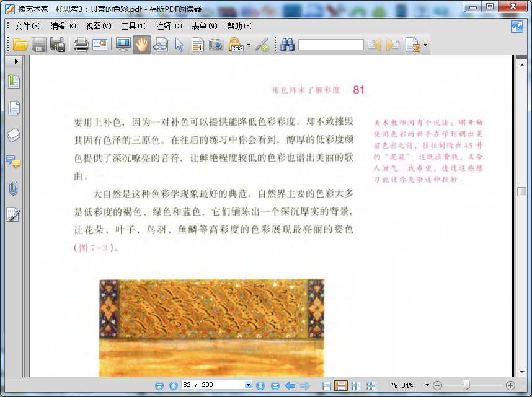Expand the left navigation panel triangle

16,62
